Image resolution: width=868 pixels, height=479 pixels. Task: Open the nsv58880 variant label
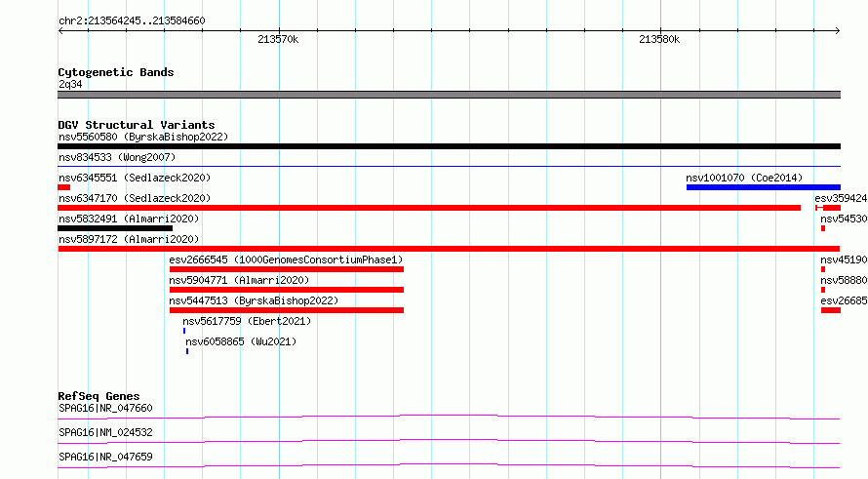(844, 280)
